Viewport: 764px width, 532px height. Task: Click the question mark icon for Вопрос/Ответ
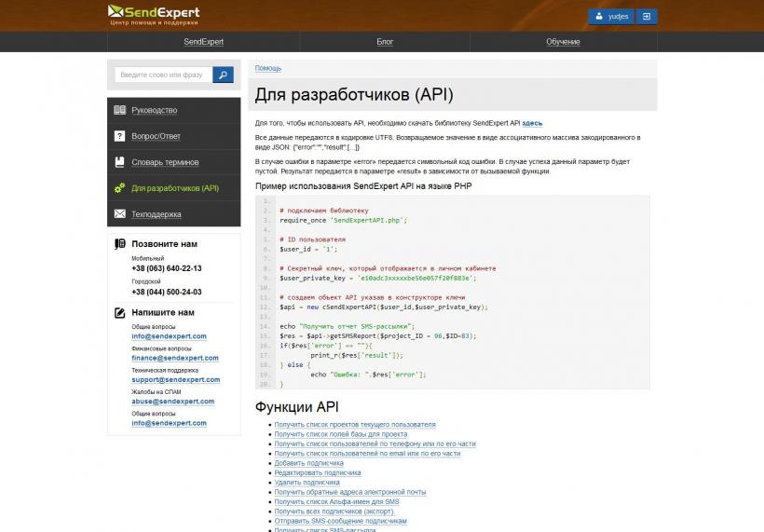(x=119, y=136)
